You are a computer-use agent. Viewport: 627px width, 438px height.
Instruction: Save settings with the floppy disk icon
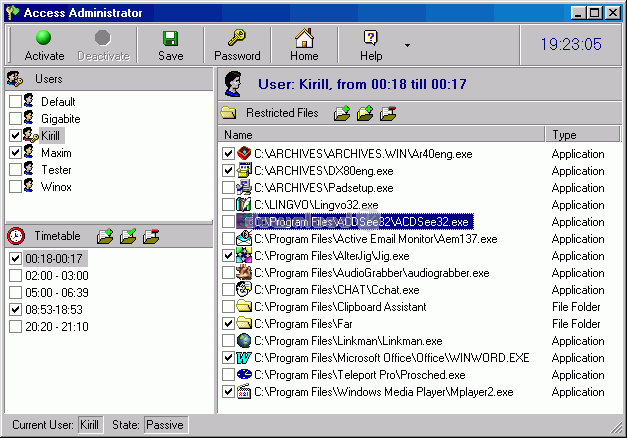click(x=170, y=45)
